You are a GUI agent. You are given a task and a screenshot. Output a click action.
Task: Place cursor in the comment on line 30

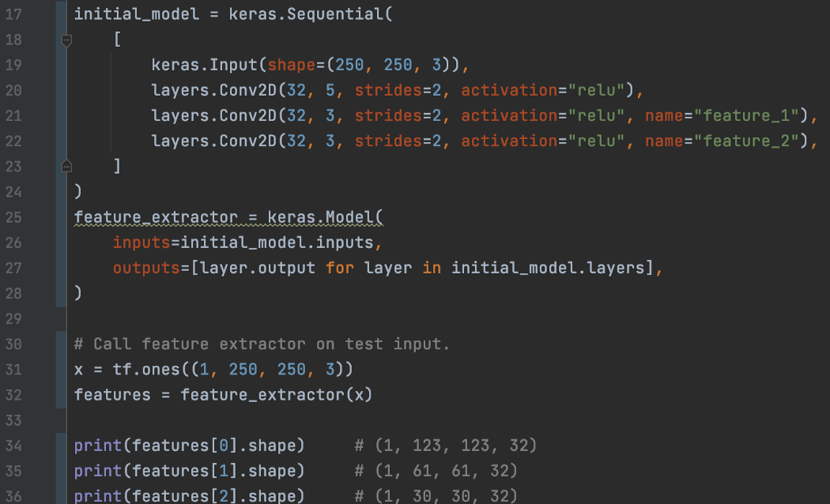(261, 344)
